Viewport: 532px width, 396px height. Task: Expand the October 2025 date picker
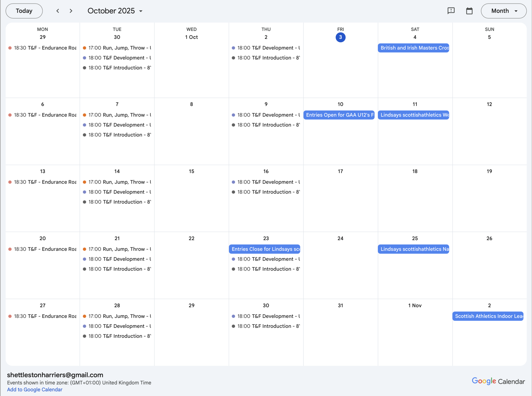pyautogui.click(x=111, y=11)
